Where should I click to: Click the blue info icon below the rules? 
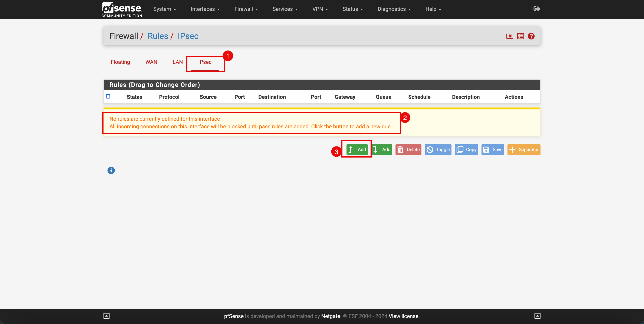111,170
